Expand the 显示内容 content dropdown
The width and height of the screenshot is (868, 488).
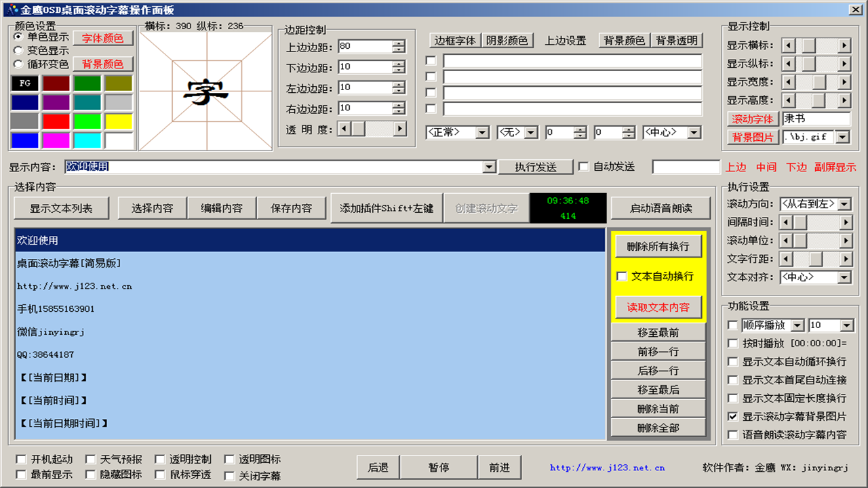490,166
